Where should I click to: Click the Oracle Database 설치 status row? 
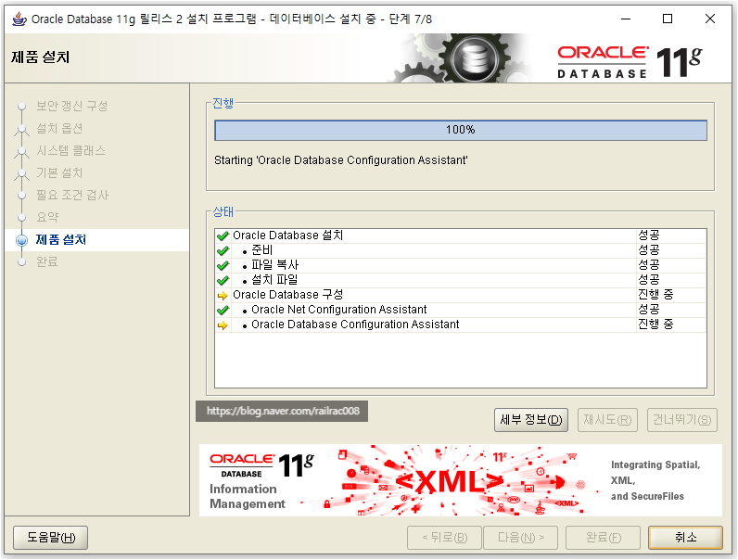pyautogui.click(x=460, y=235)
